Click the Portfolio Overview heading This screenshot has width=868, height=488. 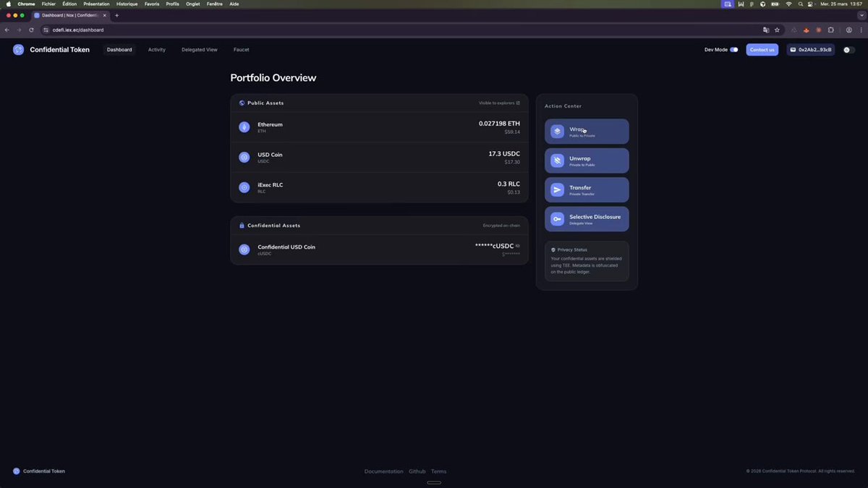click(x=273, y=78)
